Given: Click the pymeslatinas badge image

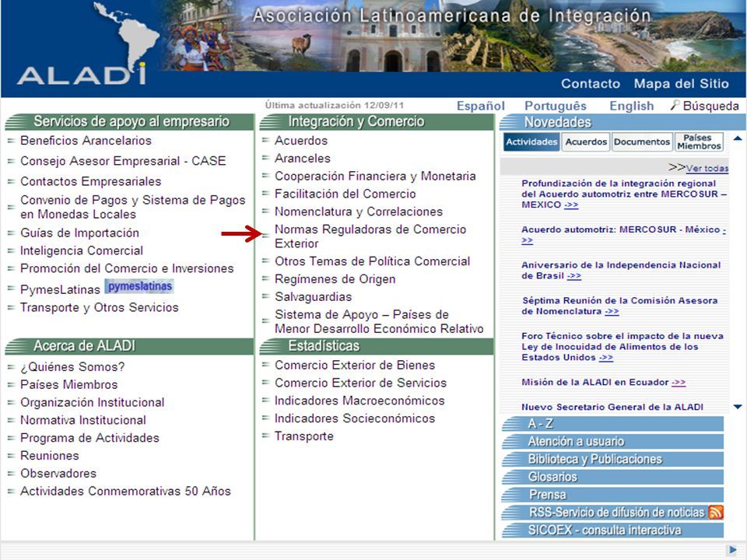Looking at the screenshot, I should [139, 286].
